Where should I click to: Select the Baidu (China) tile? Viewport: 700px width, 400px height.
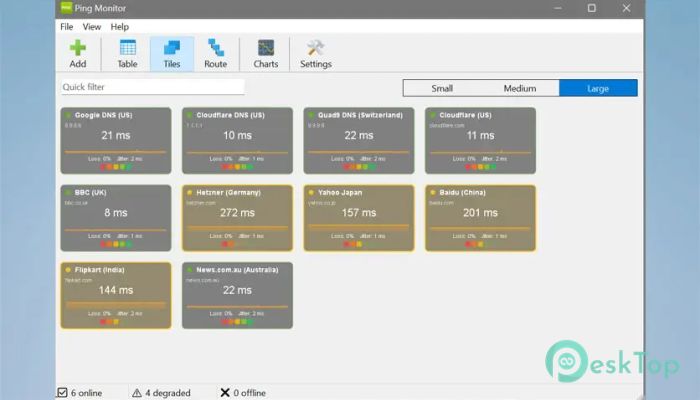click(x=480, y=218)
